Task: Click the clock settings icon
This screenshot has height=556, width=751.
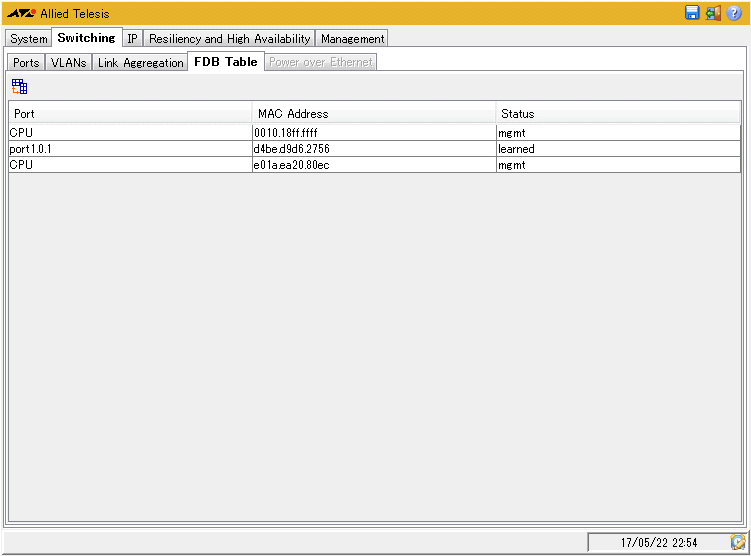Action: click(738, 541)
